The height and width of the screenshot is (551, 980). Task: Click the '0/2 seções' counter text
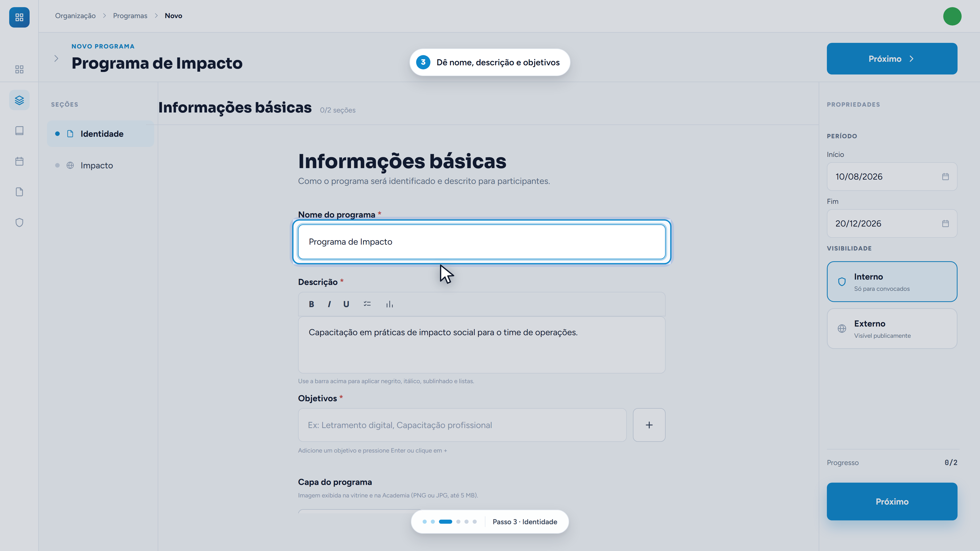click(x=337, y=110)
